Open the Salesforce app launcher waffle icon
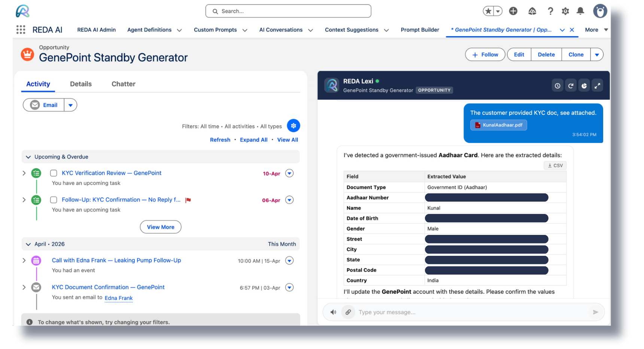 click(x=21, y=30)
